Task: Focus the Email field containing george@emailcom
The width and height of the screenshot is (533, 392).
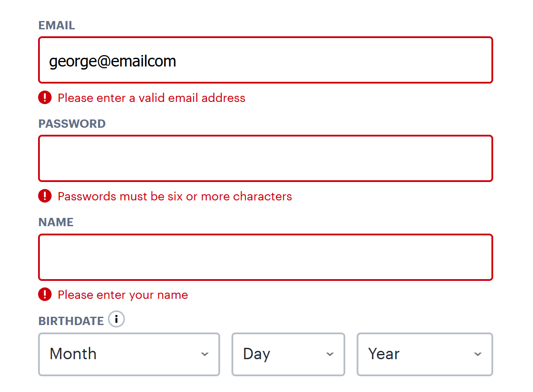Action: (x=265, y=60)
